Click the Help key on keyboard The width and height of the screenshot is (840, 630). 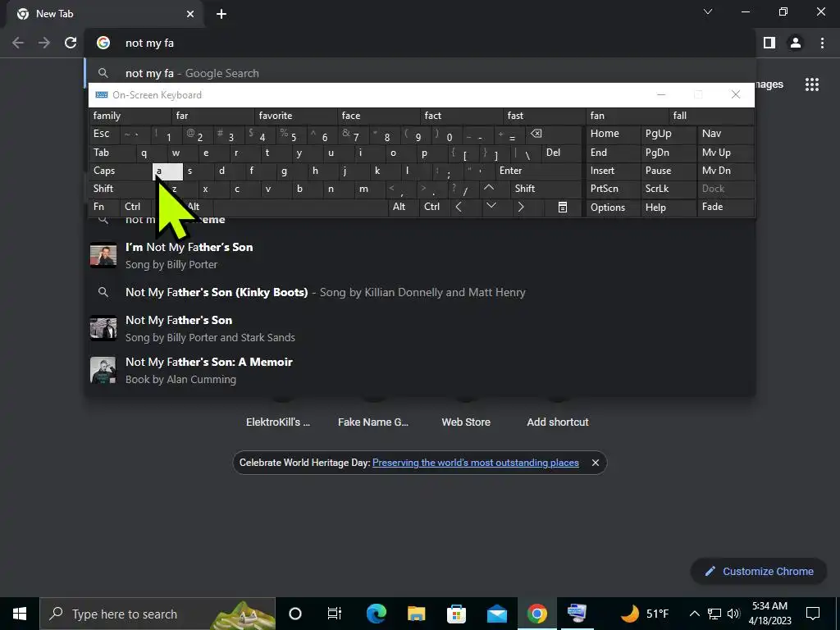(x=668, y=208)
